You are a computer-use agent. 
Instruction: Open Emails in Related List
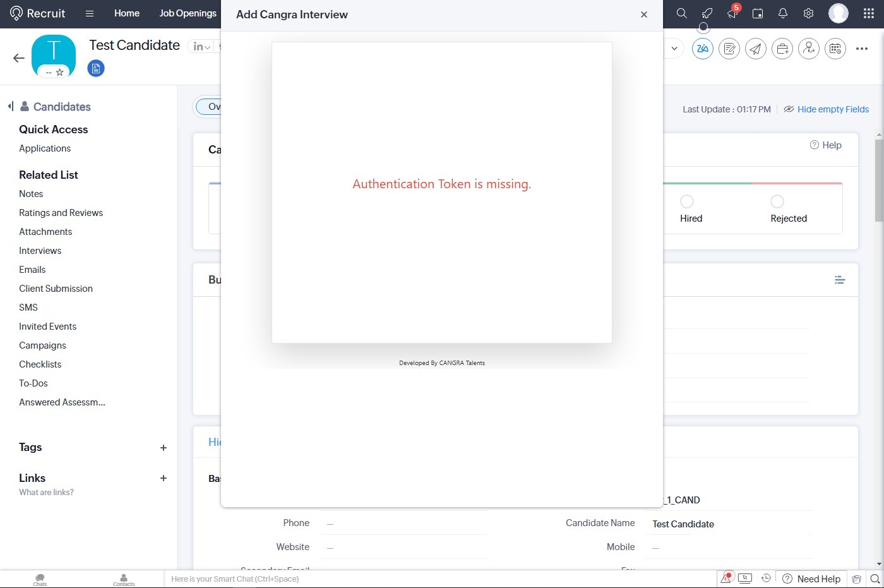pos(32,270)
